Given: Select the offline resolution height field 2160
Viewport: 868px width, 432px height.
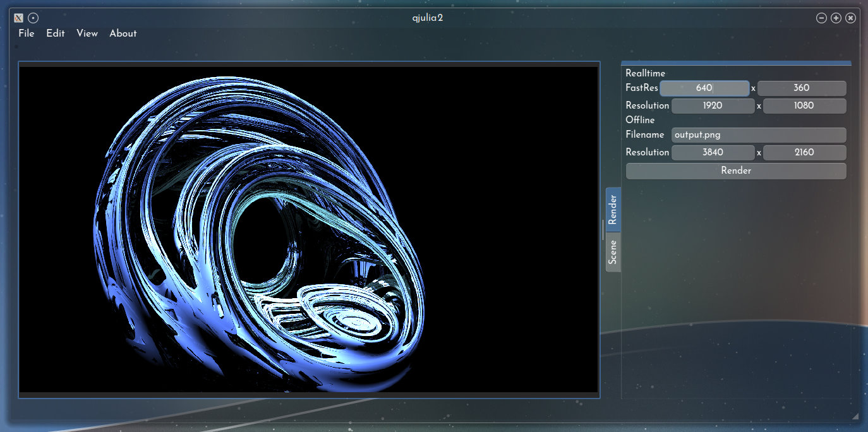Looking at the screenshot, I should point(804,152).
